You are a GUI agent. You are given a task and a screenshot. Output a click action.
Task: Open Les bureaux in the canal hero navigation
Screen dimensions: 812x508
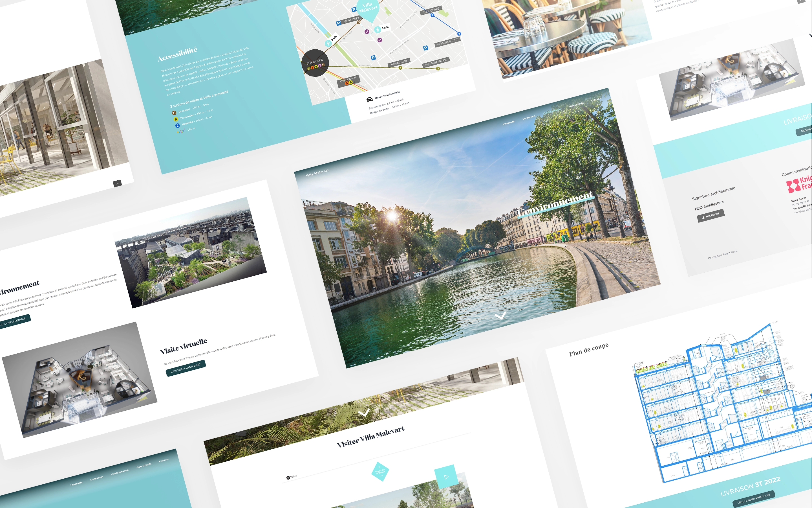[x=529, y=118]
